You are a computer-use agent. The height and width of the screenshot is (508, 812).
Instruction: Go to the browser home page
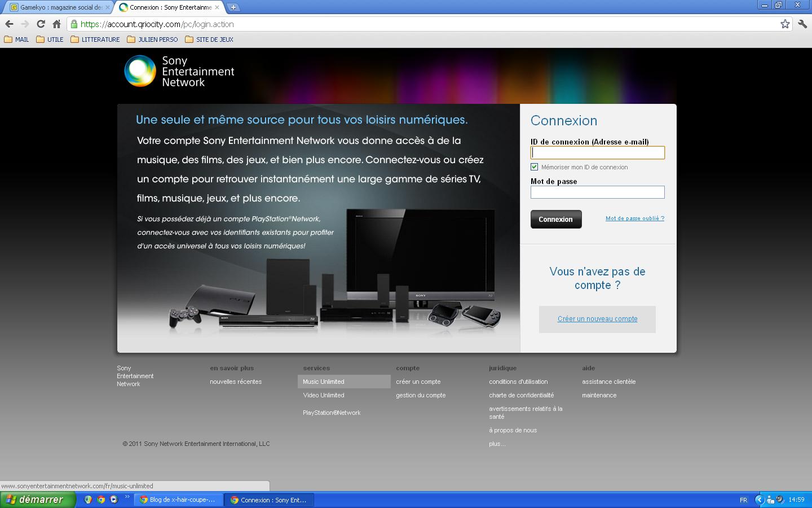click(56, 24)
